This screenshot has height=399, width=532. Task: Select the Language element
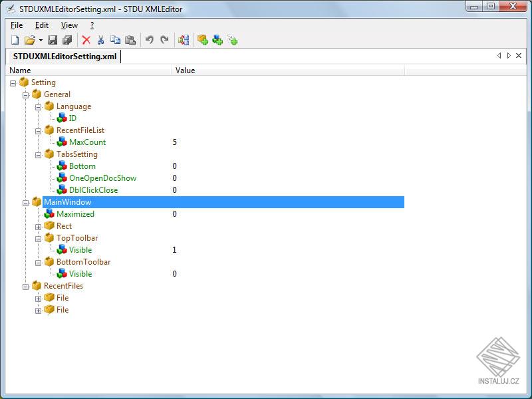pyautogui.click(x=74, y=106)
